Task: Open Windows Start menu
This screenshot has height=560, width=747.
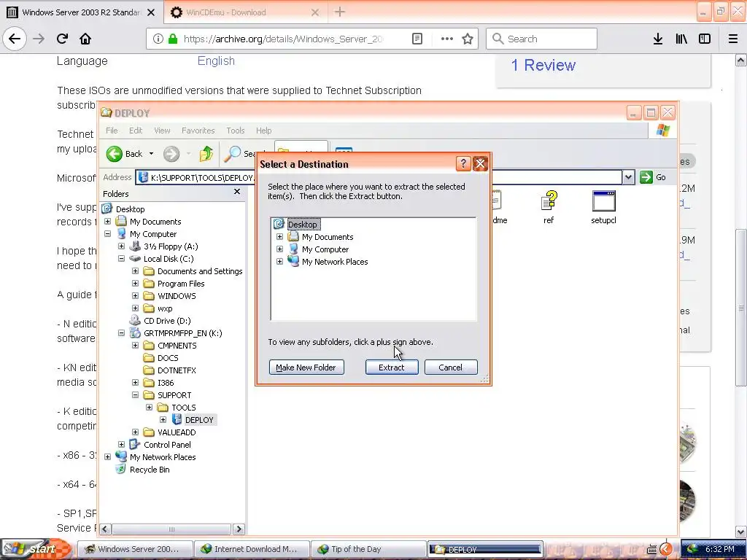Action: tap(36, 549)
